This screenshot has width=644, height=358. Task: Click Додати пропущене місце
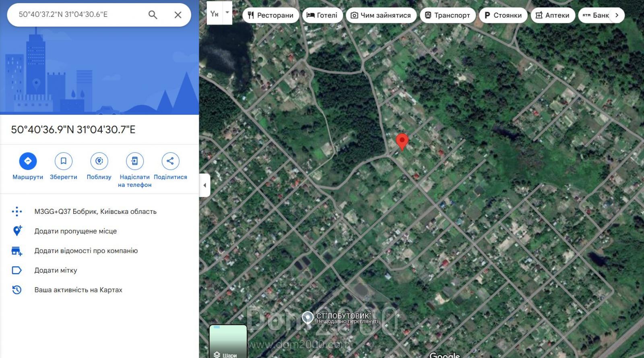coord(76,231)
